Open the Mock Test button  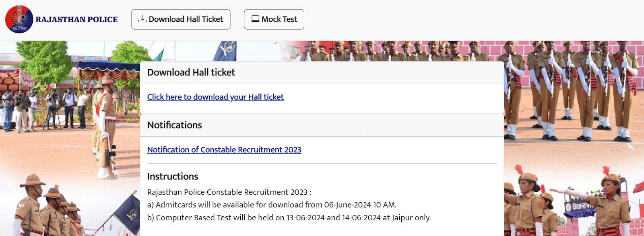pos(274,19)
